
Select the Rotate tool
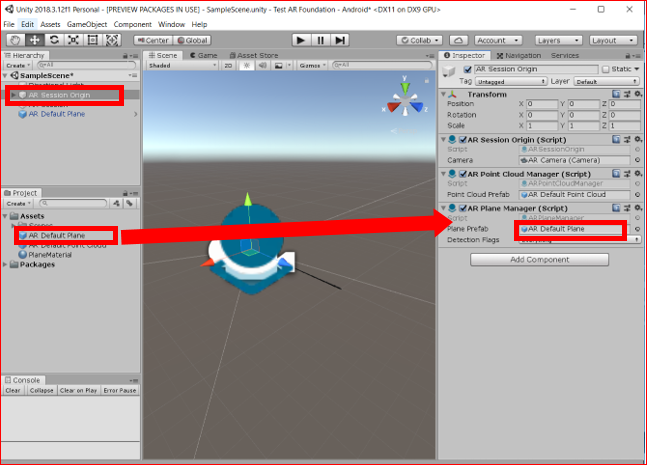pos(54,40)
